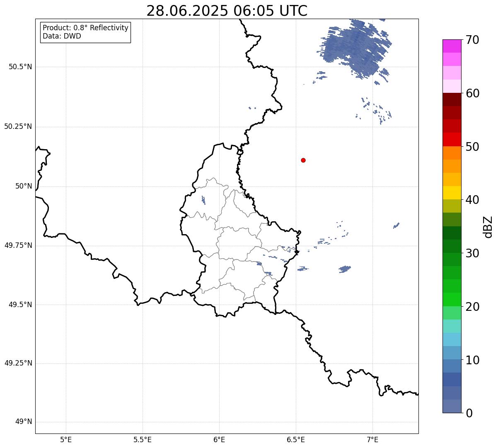Pick the bright magenta swatch at colorbar top
498x448 pixels.
(x=452, y=46)
